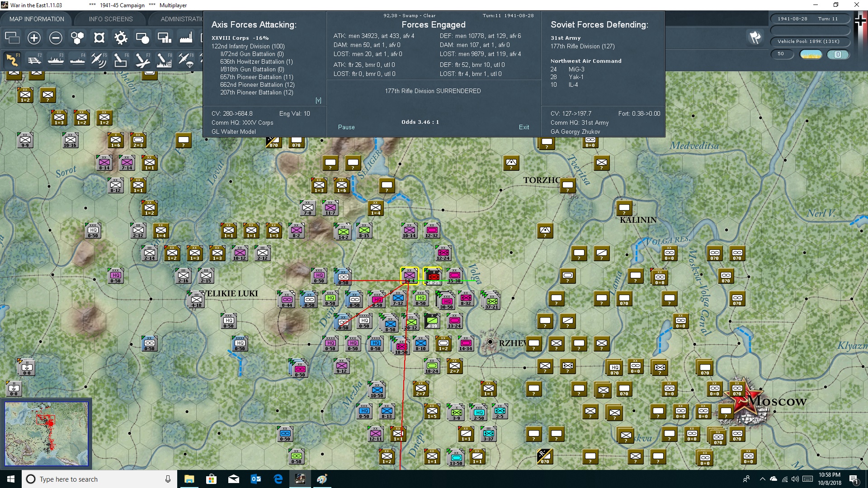Image resolution: width=868 pixels, height=488 pixels.
Task: Toggle the factory locations icon
Action: pos(186,38)
